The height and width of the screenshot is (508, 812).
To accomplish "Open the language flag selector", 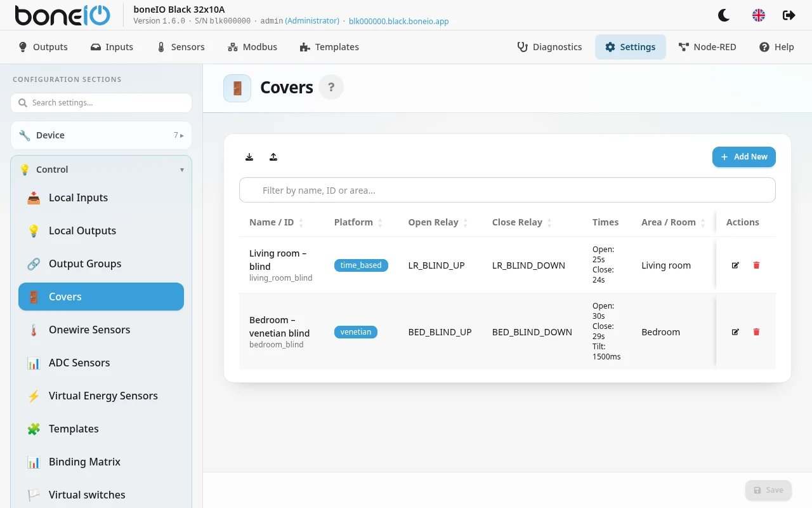I will [759, 15].
